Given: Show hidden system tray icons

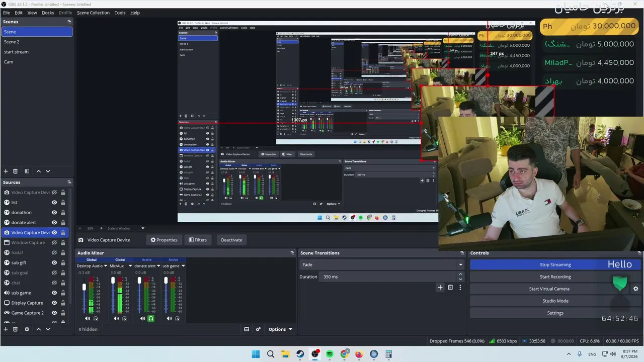Looking at the screenshot, I should click(569, 354).
